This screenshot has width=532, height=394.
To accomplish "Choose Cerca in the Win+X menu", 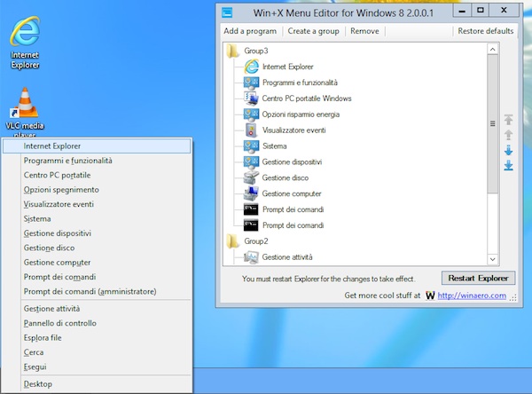I will [x=97, y=352].
